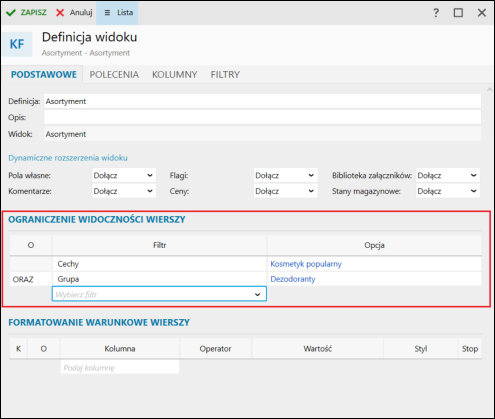Expand the Biblioteka załączników dropdown
Screen dimensions: 495x419
tap(448, 175)
